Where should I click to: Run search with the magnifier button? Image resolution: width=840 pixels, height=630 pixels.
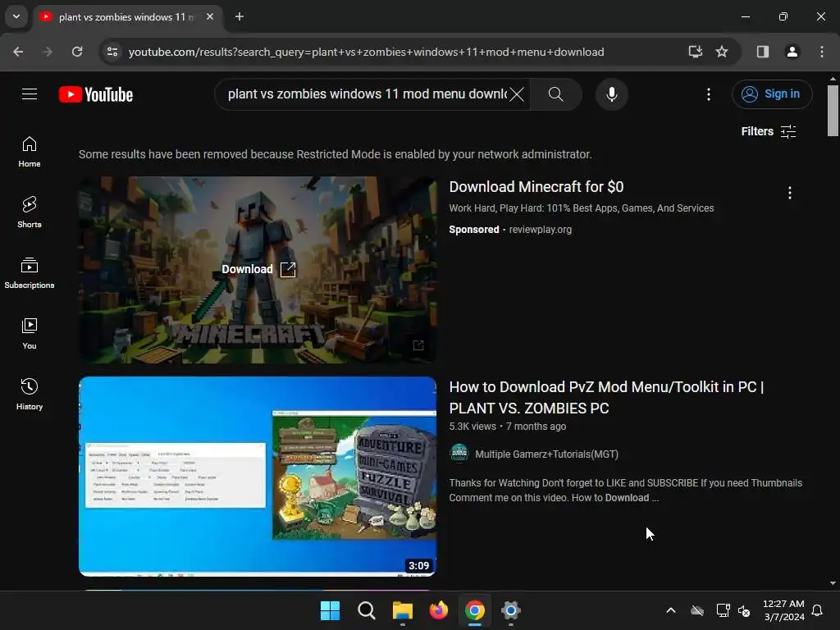pyautogui.click(x=555, y=94)
